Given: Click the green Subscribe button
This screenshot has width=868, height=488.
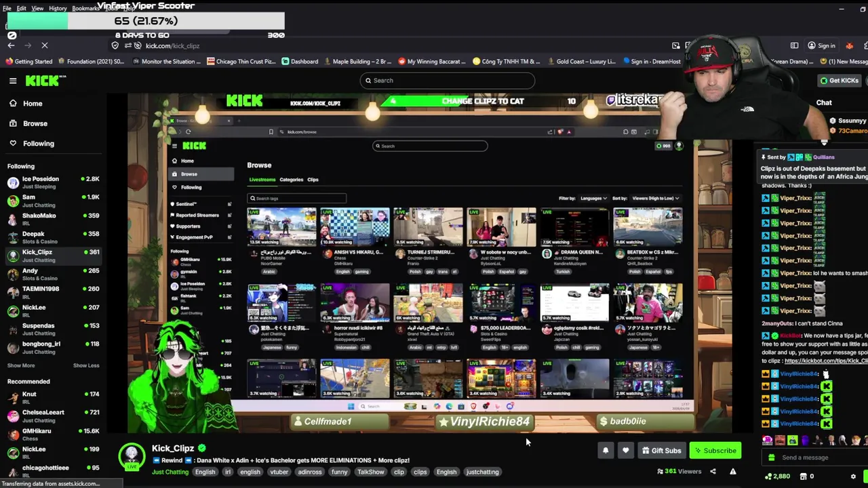Looking at the screenshot, I should point(715,451).
